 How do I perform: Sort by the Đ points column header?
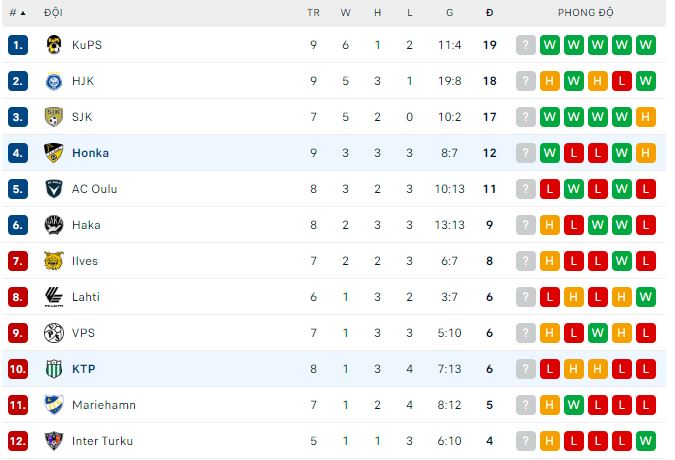pyautogui.click(x=489, y=12)
